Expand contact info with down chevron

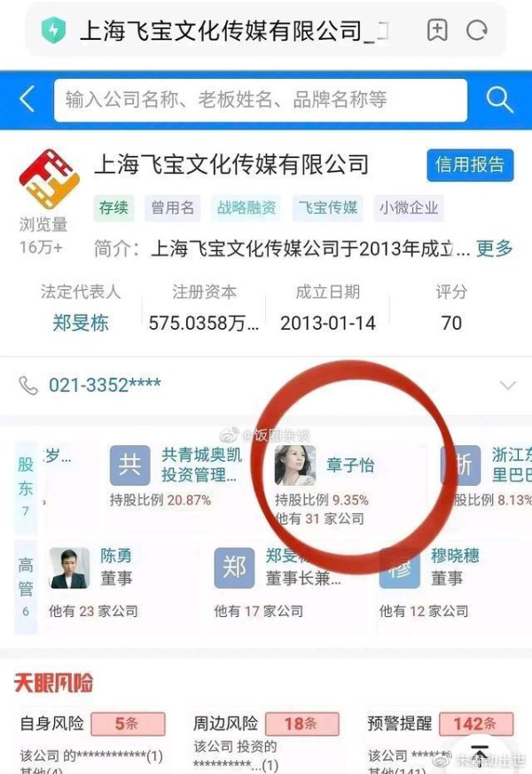pyautogui.click(x=508, y=385)
